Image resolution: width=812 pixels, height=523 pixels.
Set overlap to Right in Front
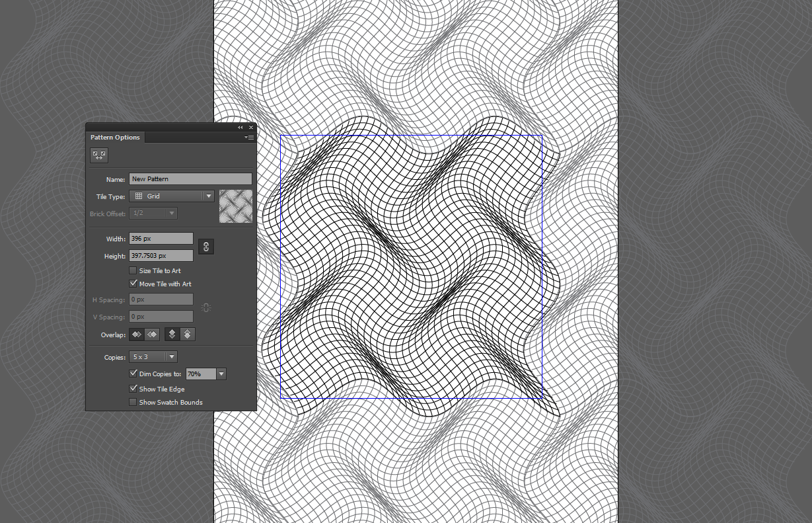(151, 334)
